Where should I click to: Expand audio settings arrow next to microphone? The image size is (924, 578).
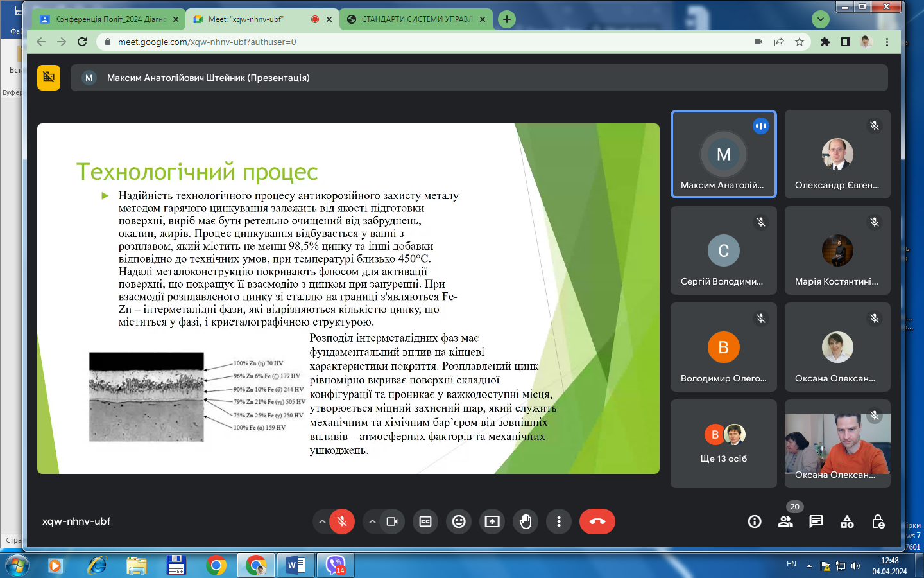(322, 521)
